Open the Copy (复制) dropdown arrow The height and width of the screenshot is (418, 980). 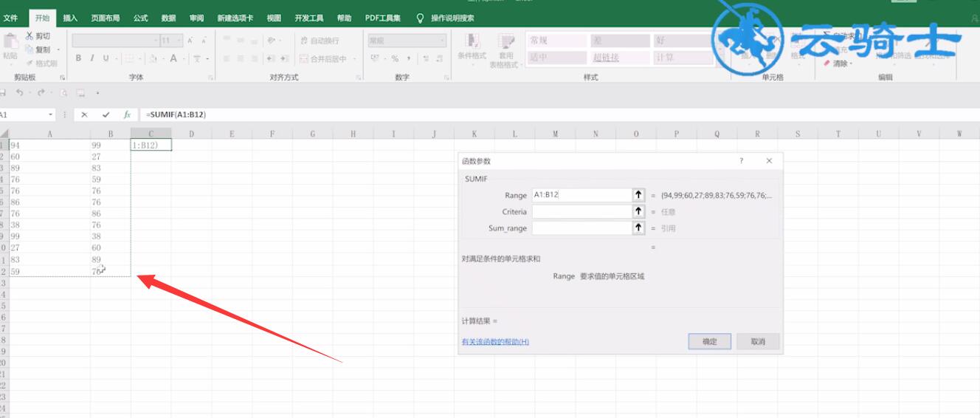tap(58, 49)
